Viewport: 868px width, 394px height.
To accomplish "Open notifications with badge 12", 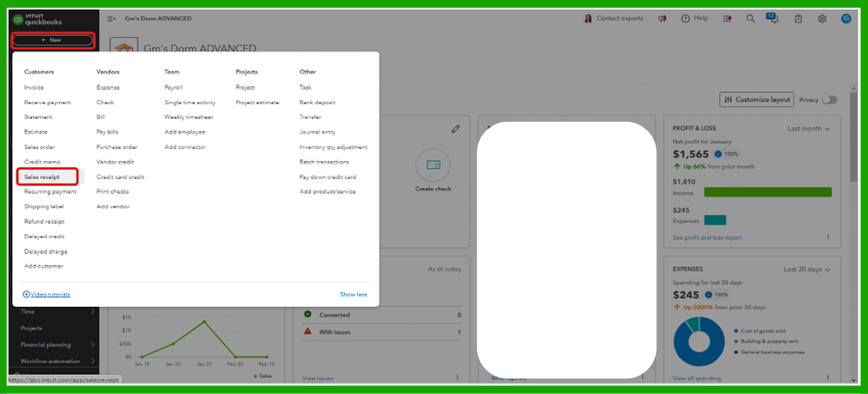I will tap(772, 18).
